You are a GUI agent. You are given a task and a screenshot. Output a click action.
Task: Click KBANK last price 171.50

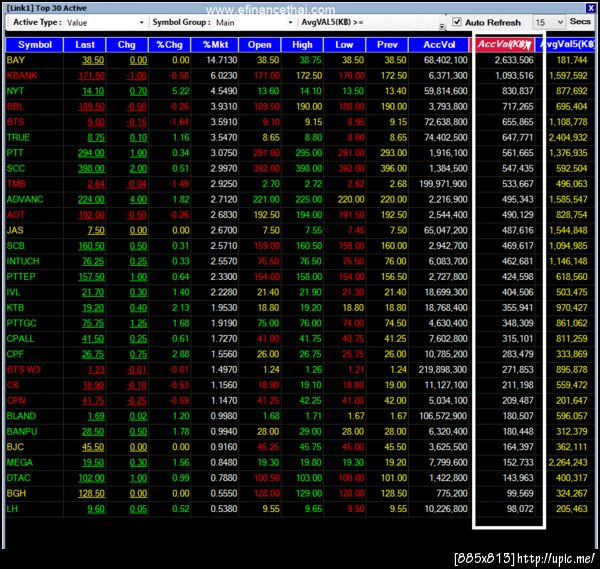[x=91, y=75]
